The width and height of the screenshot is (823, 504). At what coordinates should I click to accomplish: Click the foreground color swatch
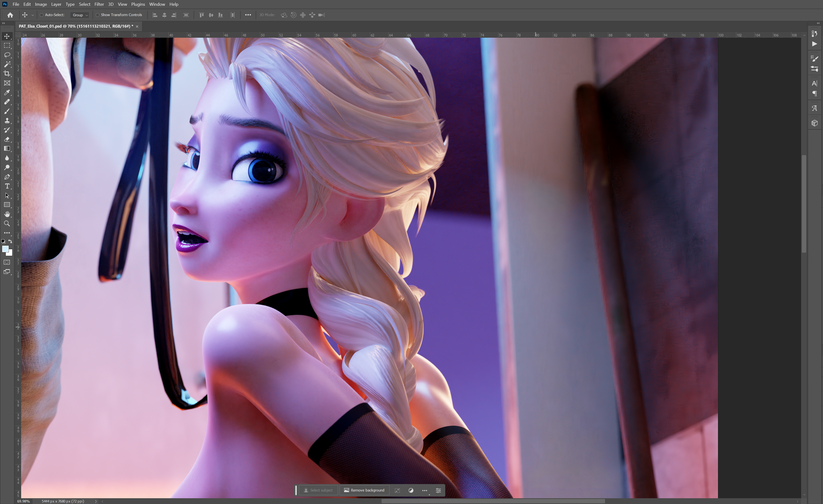point(5,249)
